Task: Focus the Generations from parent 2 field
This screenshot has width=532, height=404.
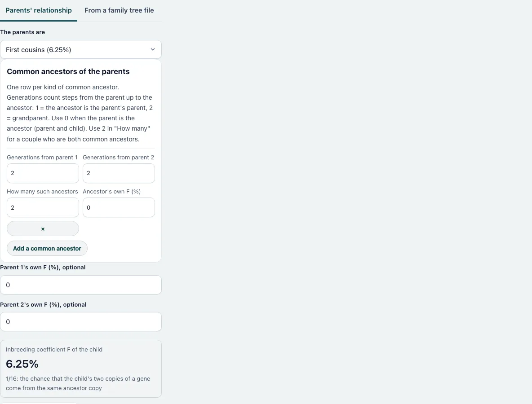Action: (x=119, y=173)
